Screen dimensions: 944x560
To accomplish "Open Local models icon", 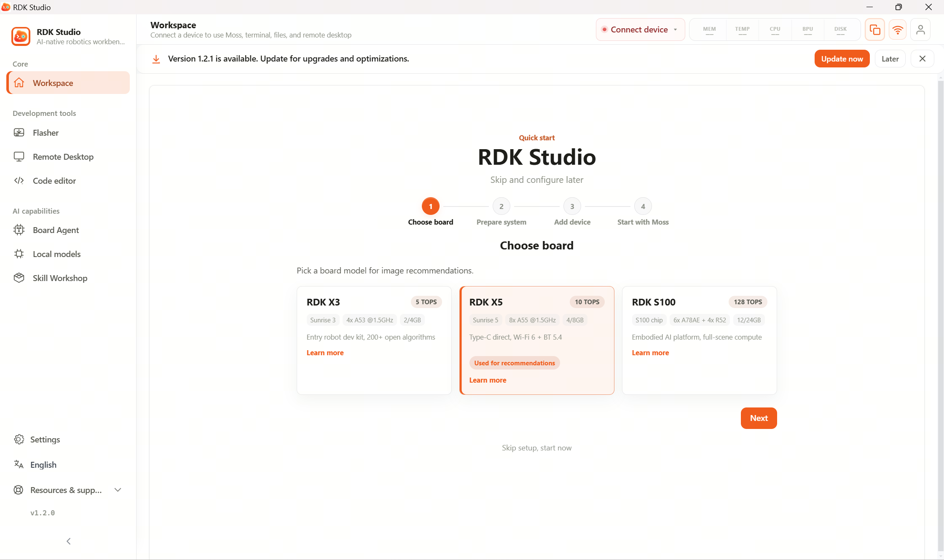I will [x=19, y=254].
